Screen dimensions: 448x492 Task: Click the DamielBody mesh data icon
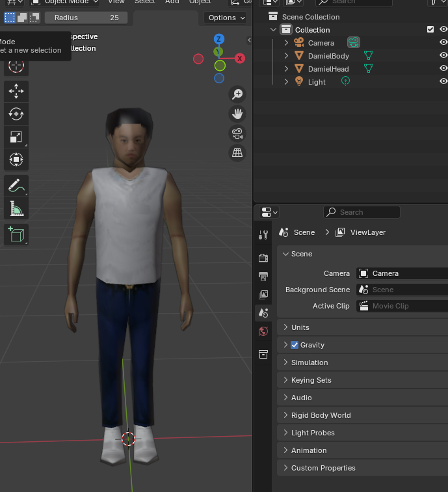(369, 55)
